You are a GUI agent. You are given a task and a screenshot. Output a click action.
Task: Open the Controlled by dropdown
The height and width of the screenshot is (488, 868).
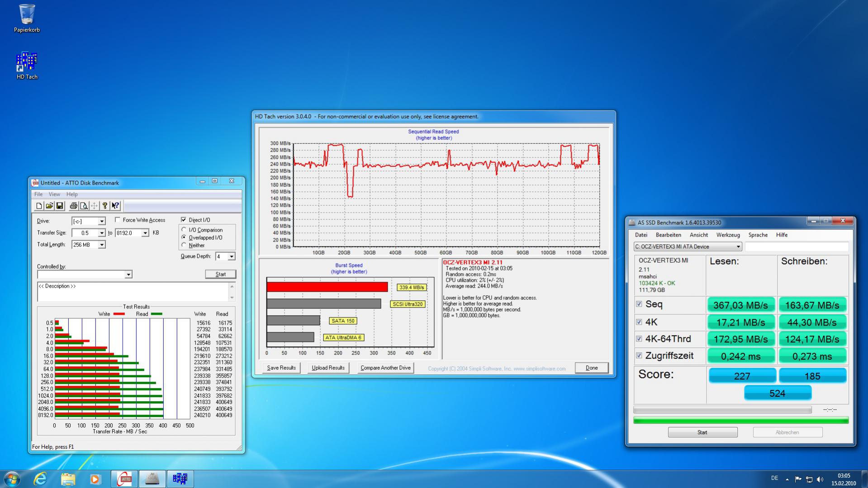coord(128,275)
